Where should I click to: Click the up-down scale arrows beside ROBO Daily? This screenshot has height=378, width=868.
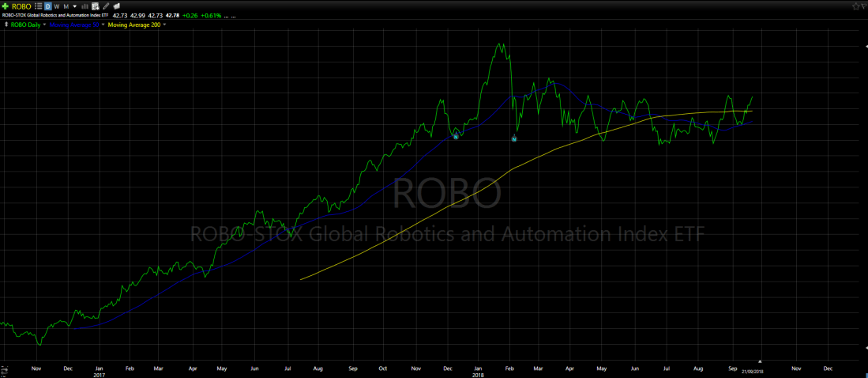click(6, 25)
